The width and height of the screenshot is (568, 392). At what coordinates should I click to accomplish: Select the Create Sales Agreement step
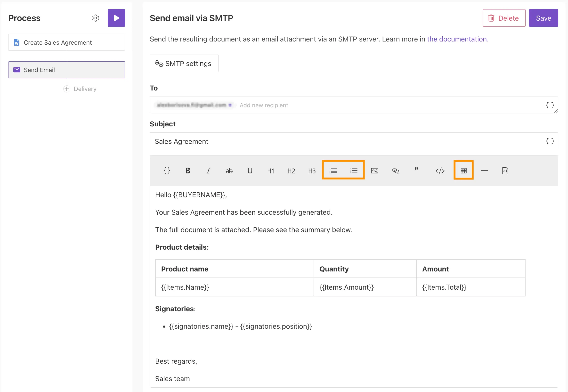click(x=66, y=42)
